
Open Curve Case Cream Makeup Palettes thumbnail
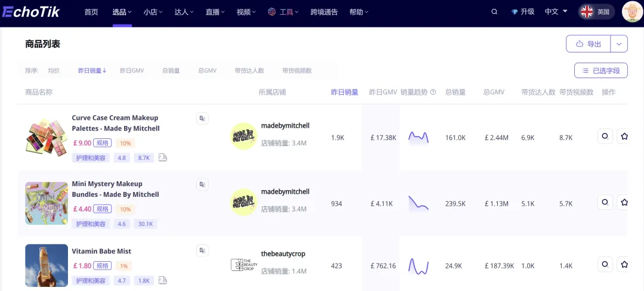47,138
